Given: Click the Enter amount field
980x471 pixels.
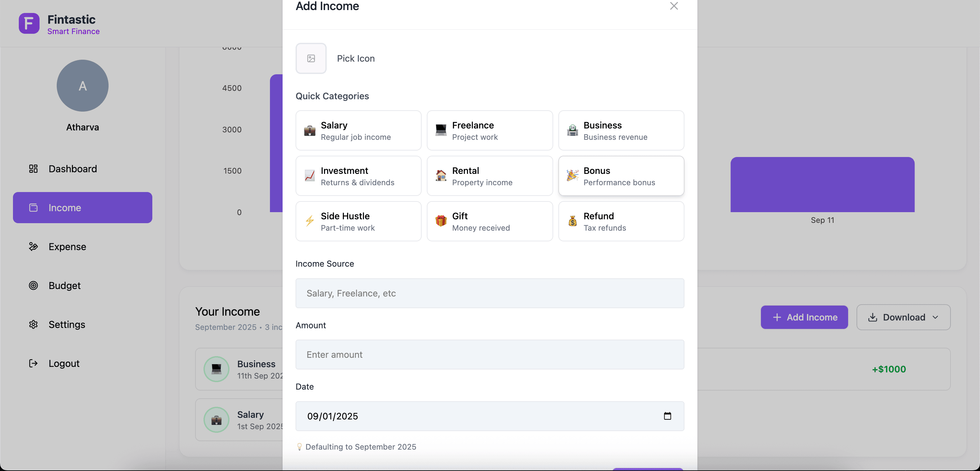Looking at the screenshot, I should point(490,355).
